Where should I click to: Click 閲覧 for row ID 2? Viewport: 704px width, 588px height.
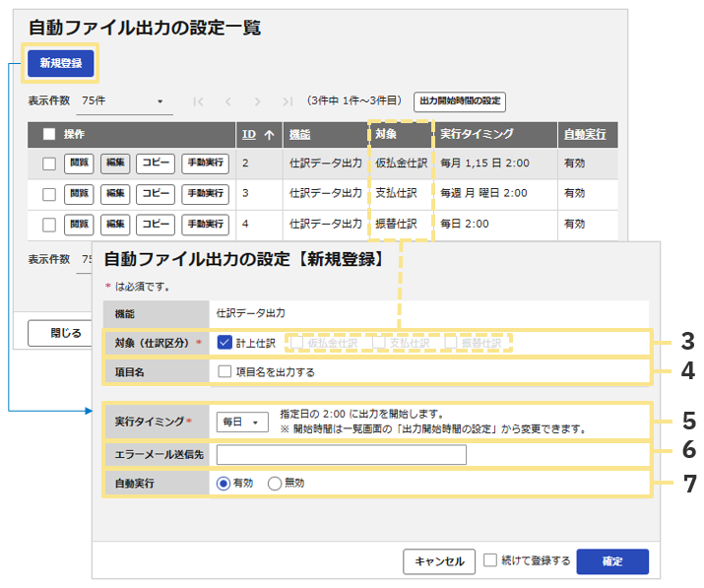coord(79,163)
